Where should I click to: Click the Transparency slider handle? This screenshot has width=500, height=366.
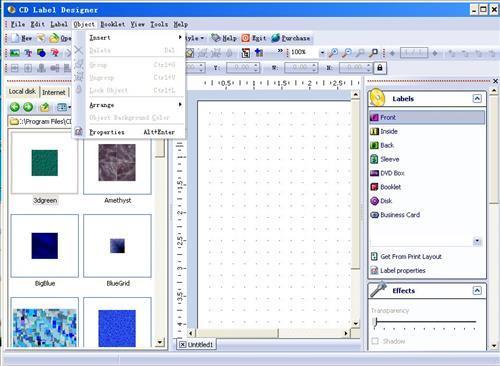tap(375, 322)
